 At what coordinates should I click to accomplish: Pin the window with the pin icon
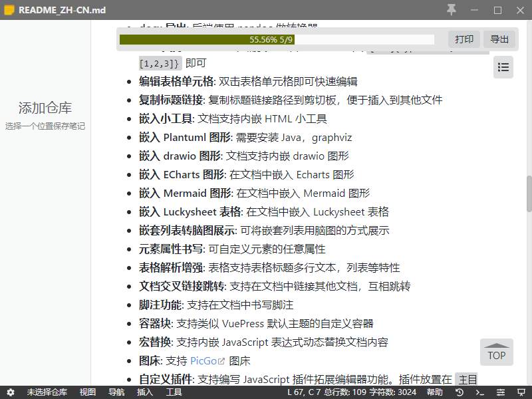(x=452, y=10)
